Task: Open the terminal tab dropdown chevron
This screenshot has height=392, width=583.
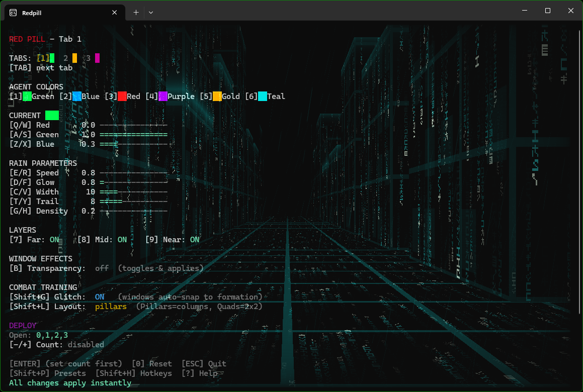Action: [x=150, y=12]
